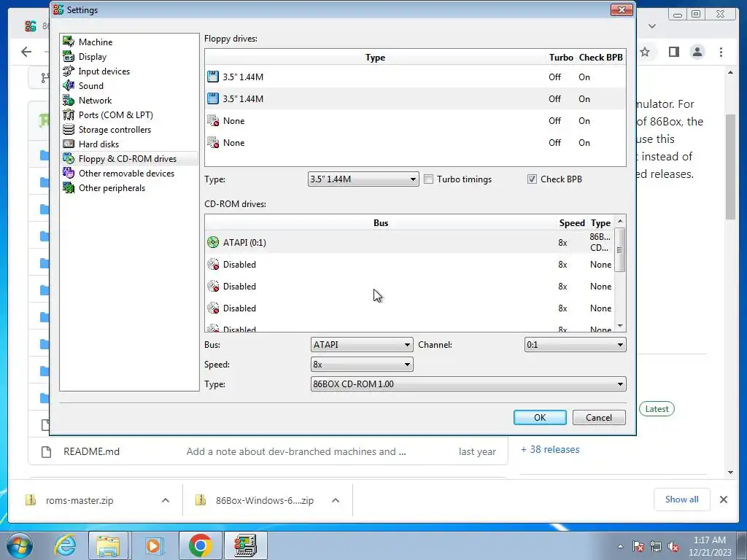The image size is (747, 560).
Task: Show hidden system tray icons
Action: click(x=620, y=546)
